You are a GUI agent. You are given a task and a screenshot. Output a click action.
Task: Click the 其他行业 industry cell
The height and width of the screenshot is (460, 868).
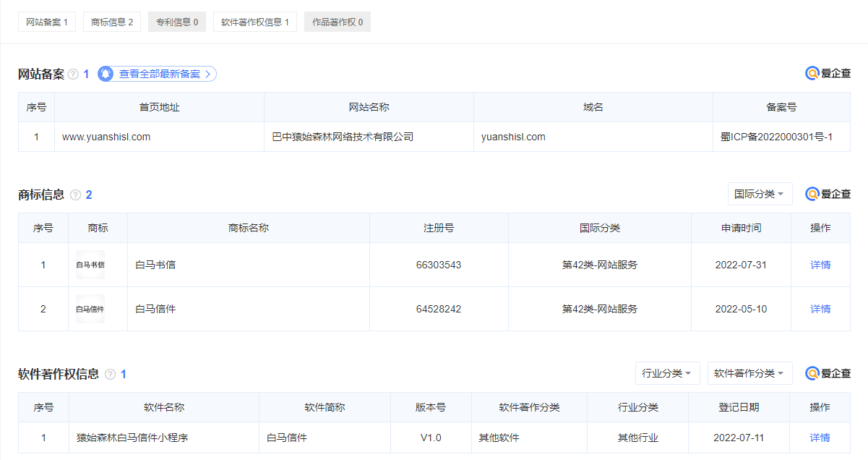point(637,438)
